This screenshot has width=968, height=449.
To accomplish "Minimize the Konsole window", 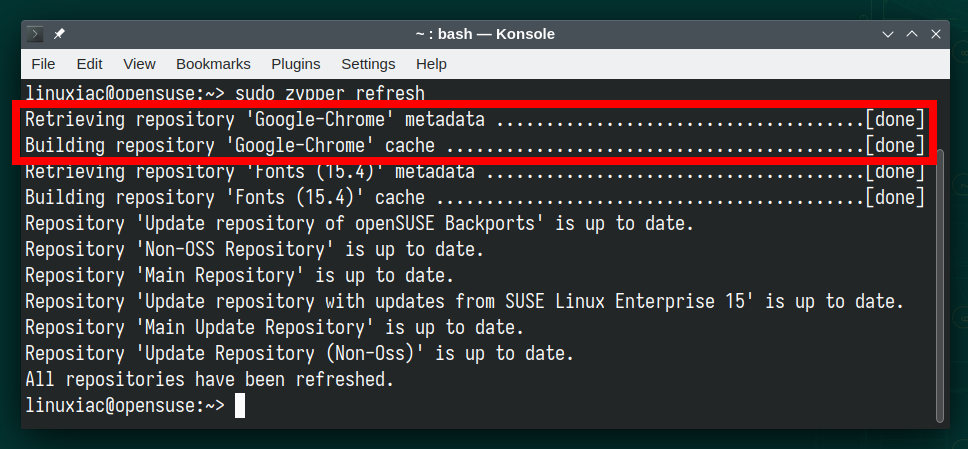I will pyautogui.click(x=888, y=35).
